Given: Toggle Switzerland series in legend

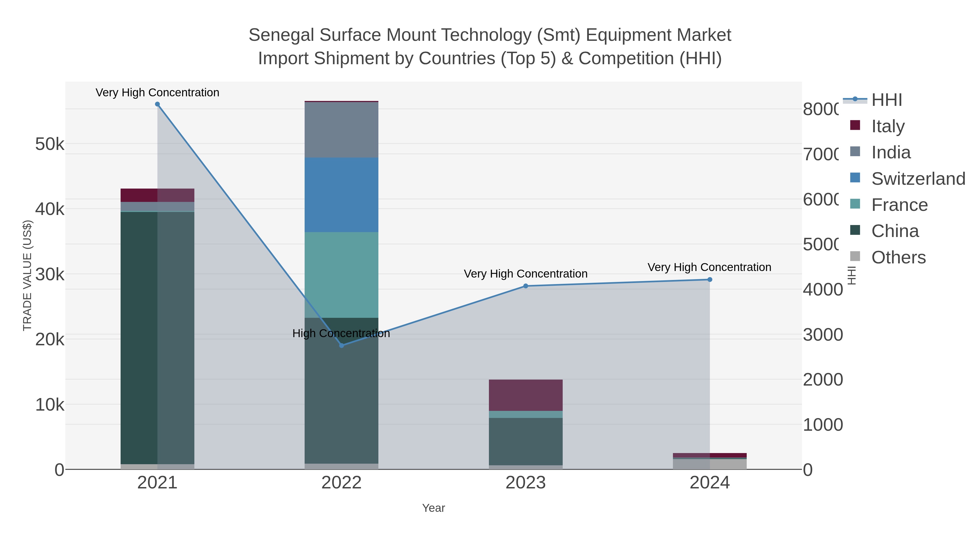Looking at the screenshot, I should point(908,178).
